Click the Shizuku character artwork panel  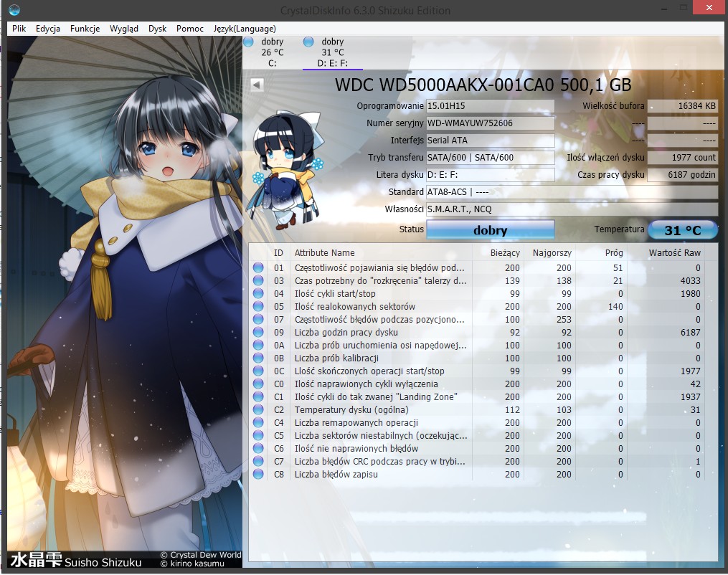point(124,302)
